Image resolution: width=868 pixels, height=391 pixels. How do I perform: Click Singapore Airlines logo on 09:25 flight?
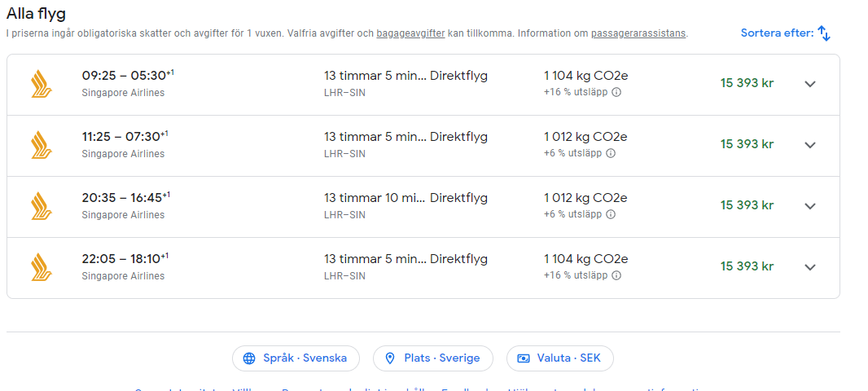[42, 84]
